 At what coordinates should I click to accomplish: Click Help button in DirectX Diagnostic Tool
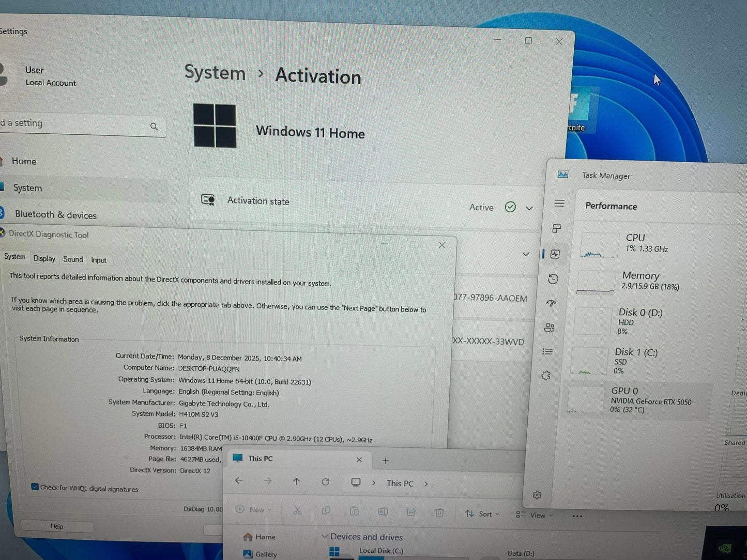tap(57, 526)
